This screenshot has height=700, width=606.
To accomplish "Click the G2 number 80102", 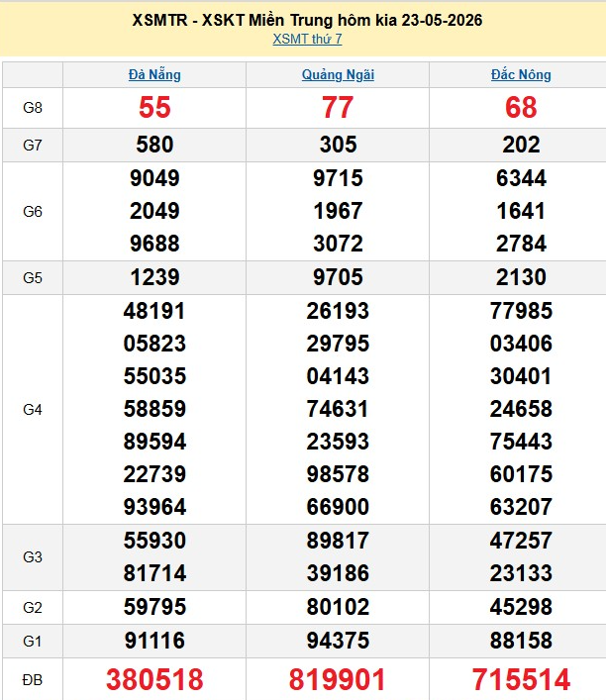I will [338, 607].
